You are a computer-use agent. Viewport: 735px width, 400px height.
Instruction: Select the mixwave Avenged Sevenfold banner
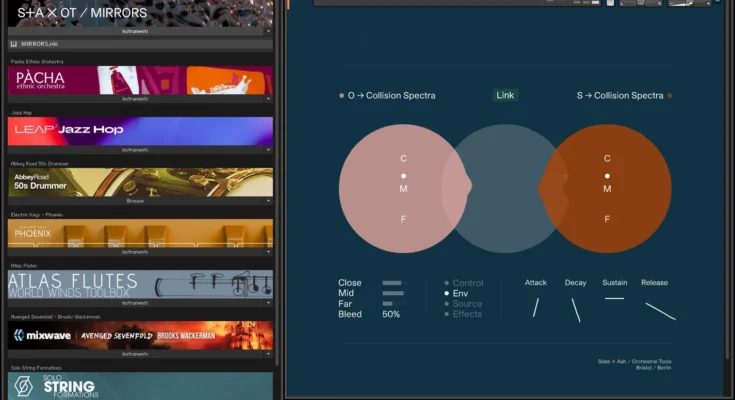tap(141, 335)
